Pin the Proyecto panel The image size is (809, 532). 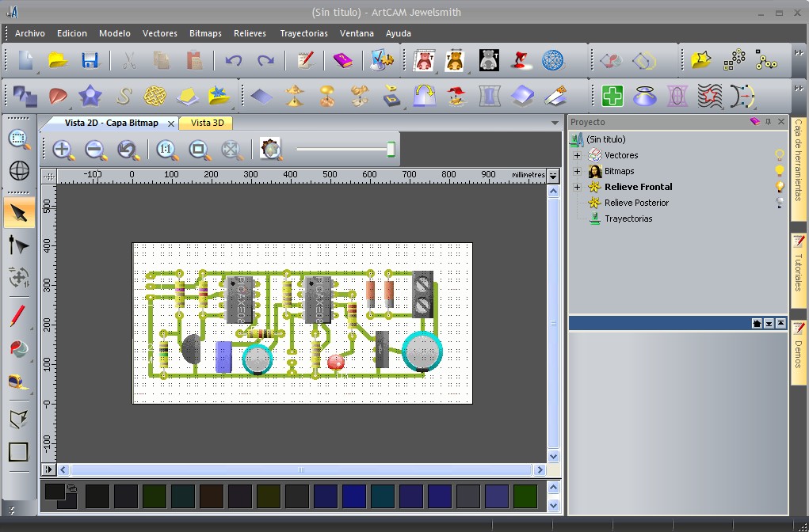pos(769,122)
